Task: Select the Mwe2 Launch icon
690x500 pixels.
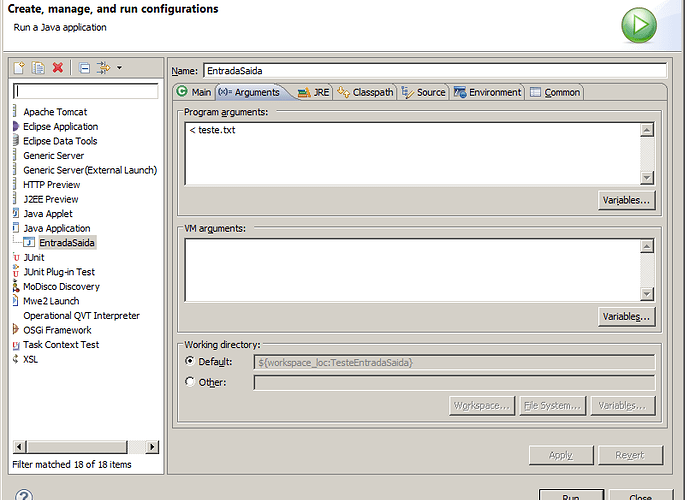Action: click(x=16, y=301)
